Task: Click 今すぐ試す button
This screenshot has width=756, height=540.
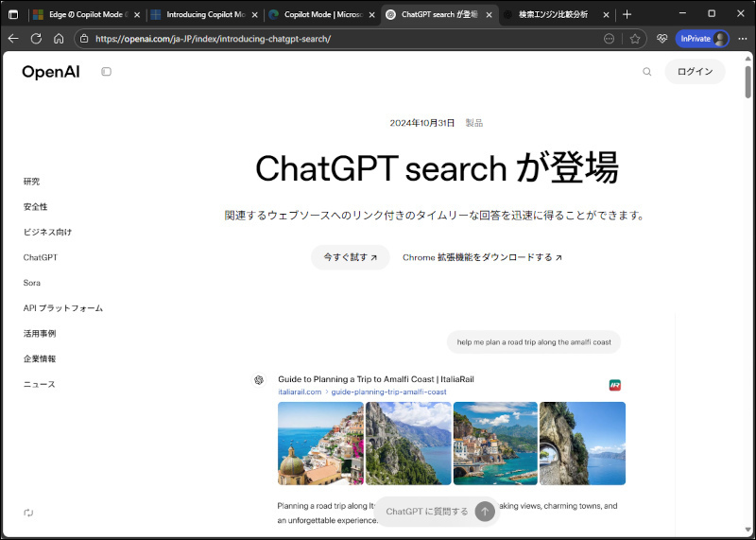Action: (350, 257)
